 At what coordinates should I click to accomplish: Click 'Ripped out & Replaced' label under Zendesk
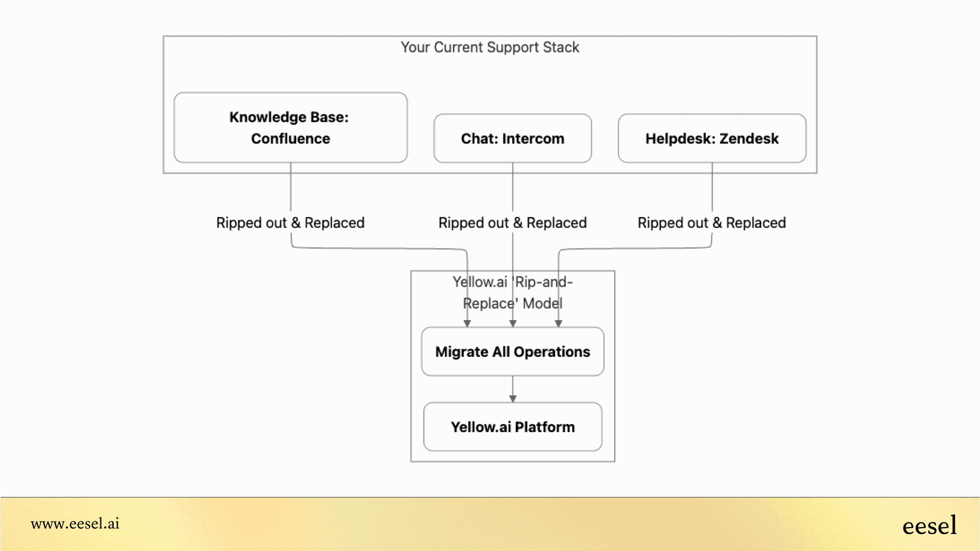tap(711, 223)
